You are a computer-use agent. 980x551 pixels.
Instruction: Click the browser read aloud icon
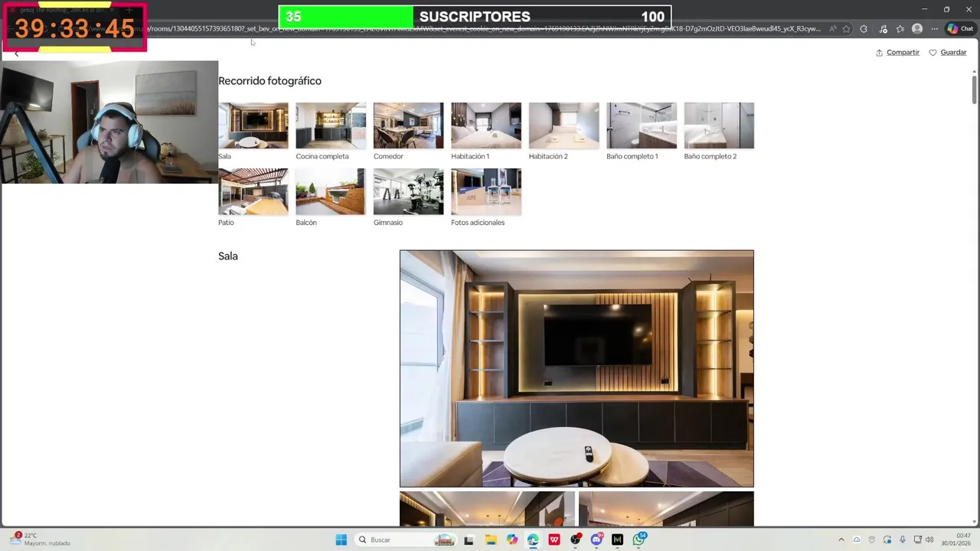click(x=832, y=29)
